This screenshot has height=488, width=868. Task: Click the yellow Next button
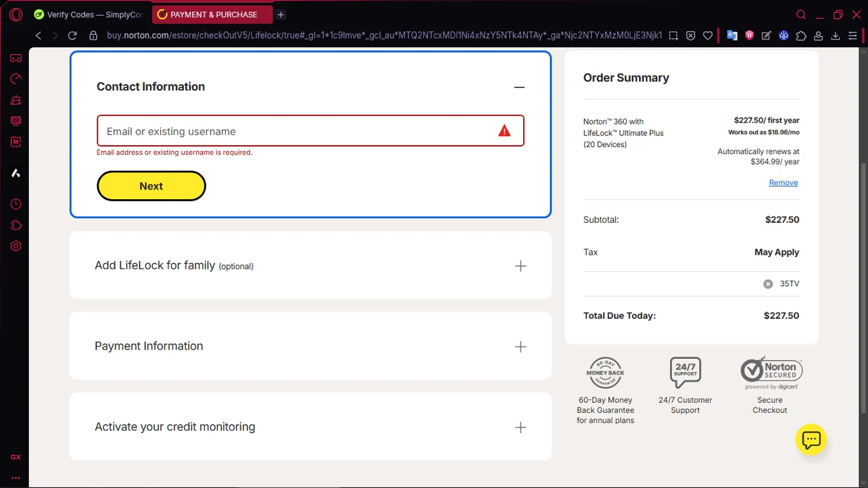tap(151, 186)
